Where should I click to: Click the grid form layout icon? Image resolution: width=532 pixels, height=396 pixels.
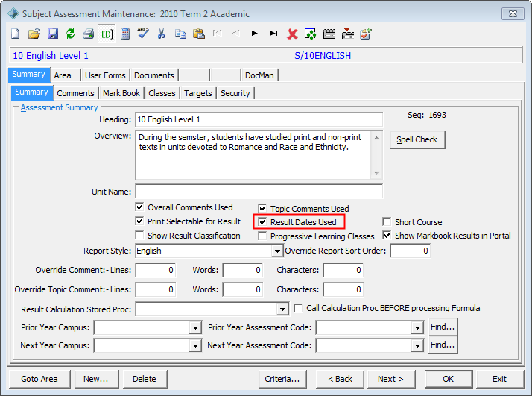[x=329, y=34]
